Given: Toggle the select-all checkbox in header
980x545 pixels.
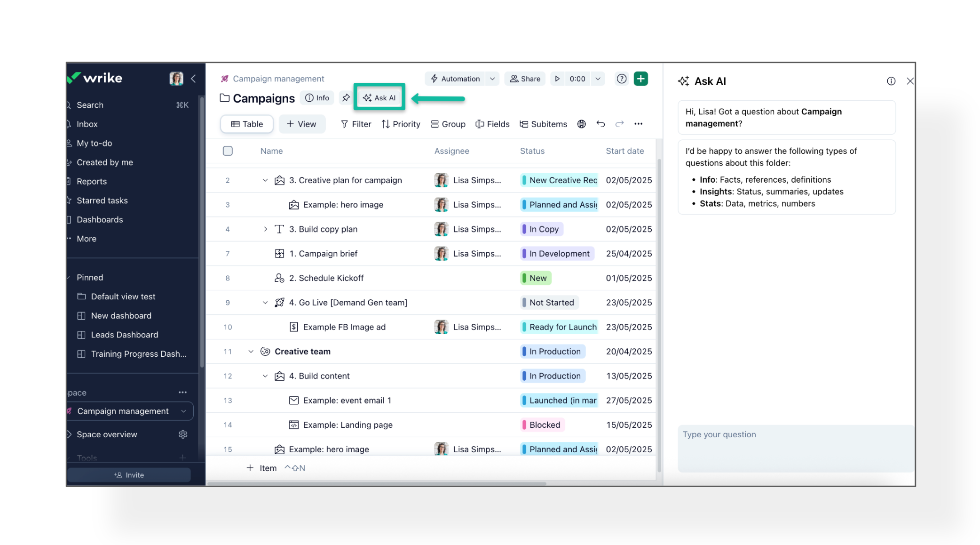Looking at the screenshot, I should tap(228, 151).
